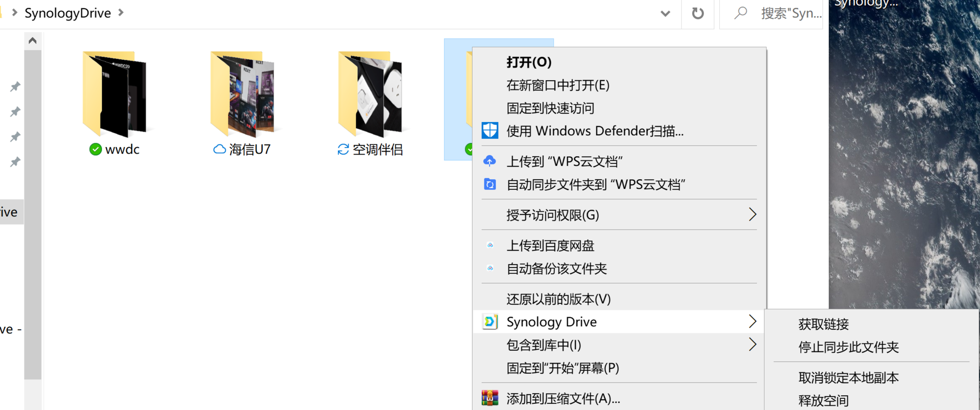
Task: Click the SynologyDrive breadcrumb in address bar
Action: 67,13
